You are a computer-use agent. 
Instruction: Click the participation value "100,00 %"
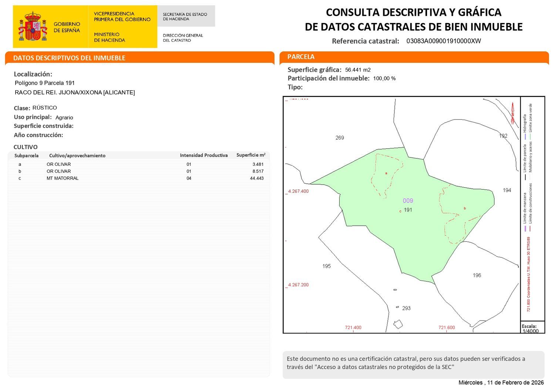(384, 78)
